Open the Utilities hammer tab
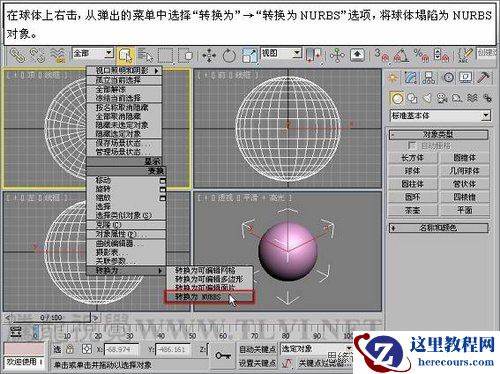The width and height of the screenshot is (500, 374). [483, 78]
